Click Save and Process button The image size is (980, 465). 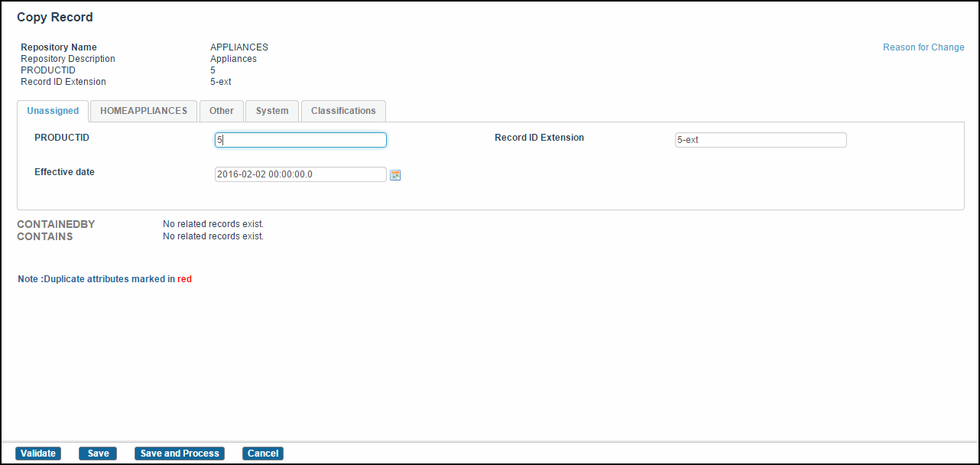[180, 454]
